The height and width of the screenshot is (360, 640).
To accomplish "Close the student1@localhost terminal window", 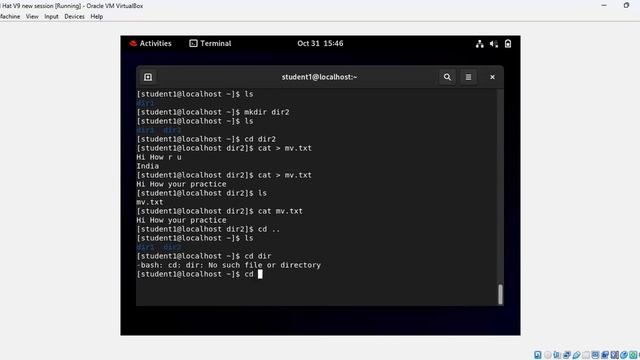I will (492, 77).
